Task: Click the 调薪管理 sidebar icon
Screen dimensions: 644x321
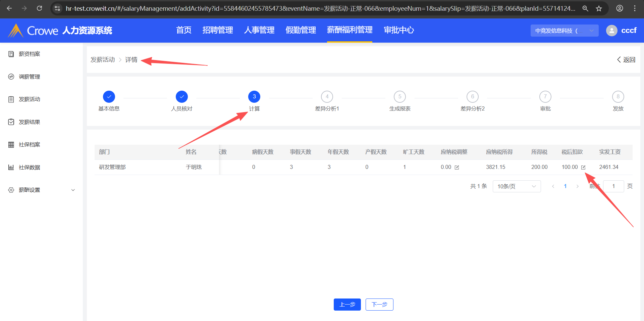Action: [11, 77]
